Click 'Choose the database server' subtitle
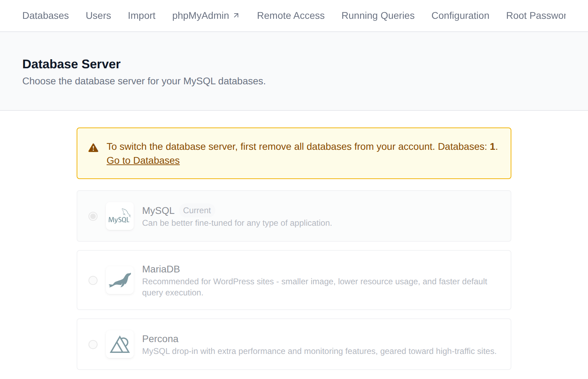588x379 pixels. tap(144, 81)
